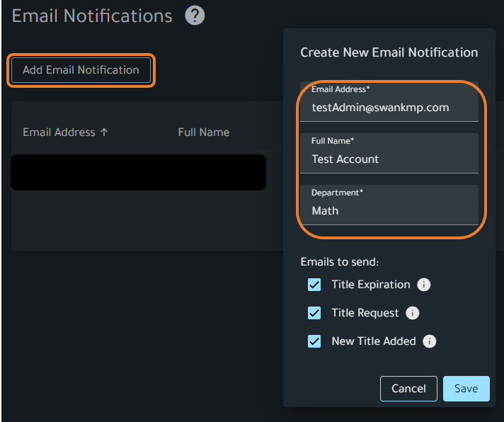Select the redacted row in the table
Screen dimensions: 504x422
tap(138, 172)
